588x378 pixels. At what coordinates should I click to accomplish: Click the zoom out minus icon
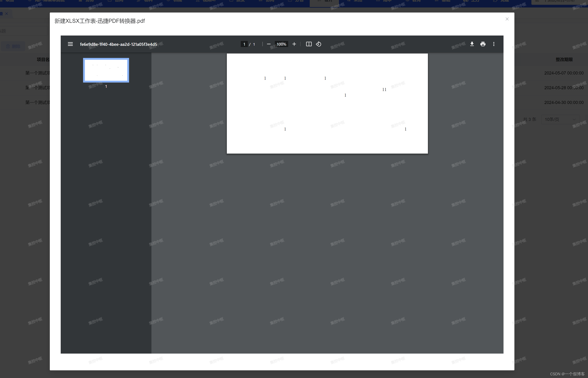click(x=269, y=44)
